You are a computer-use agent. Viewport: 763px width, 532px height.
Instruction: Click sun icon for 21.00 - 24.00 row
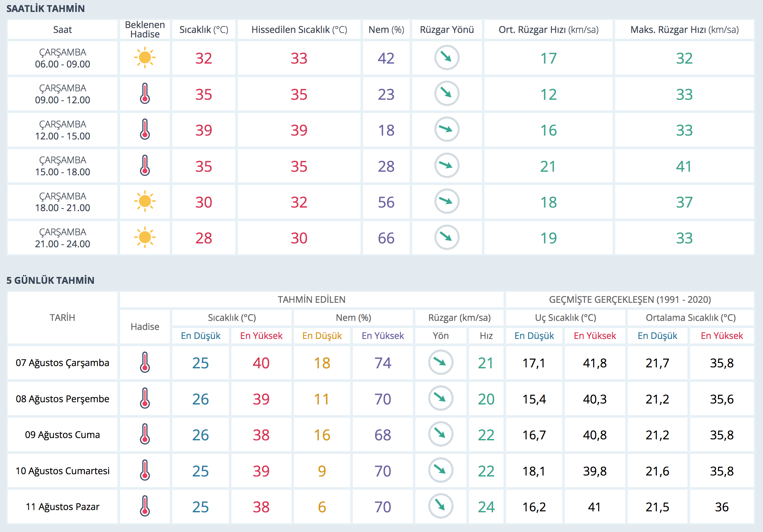click(x=145, y=237)
